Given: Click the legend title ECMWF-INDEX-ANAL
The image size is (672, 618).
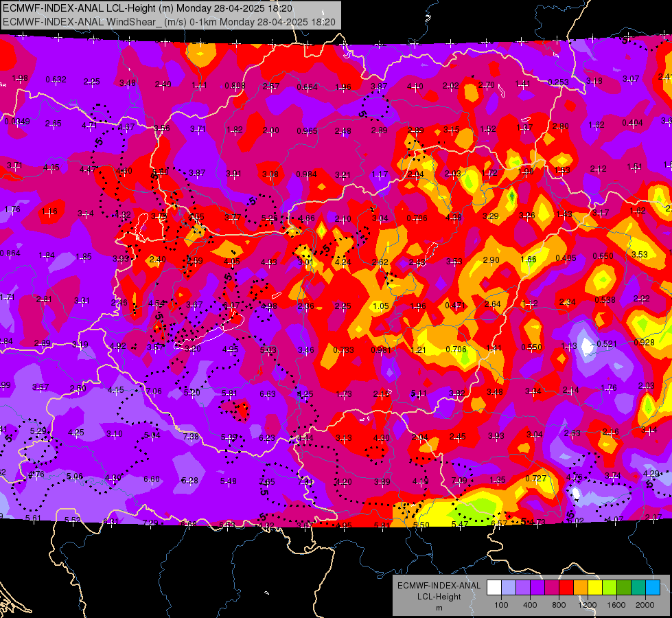Looking at the screenshot, I should (439, 586).
